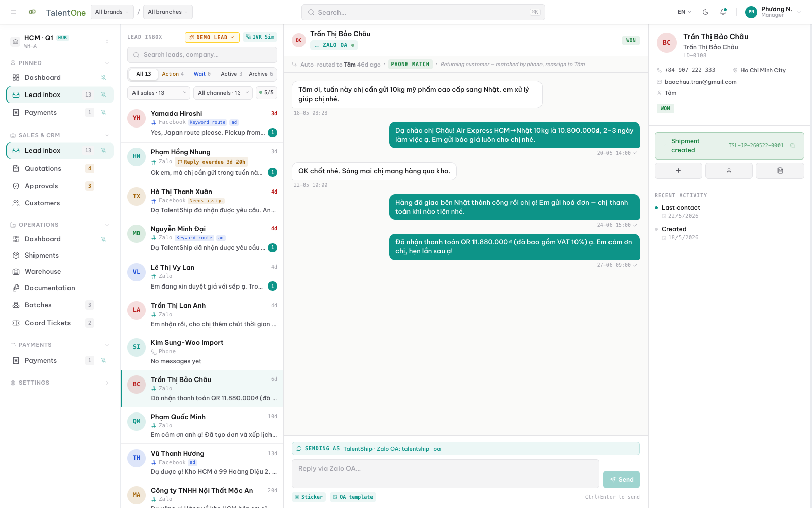Toggle dark mode with the moon icon

705,12
